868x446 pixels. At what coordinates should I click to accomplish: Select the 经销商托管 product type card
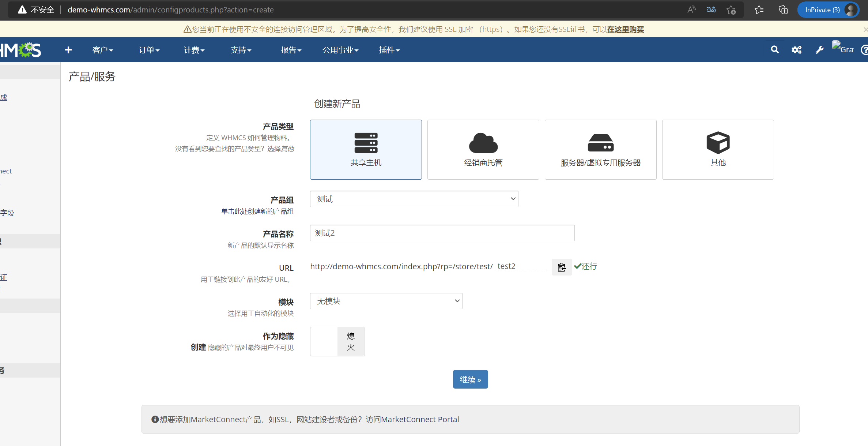click(483, 150)
